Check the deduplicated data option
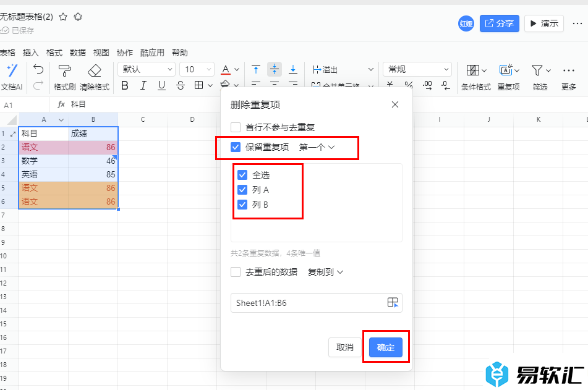588x390 pixels. click(236, 272)
